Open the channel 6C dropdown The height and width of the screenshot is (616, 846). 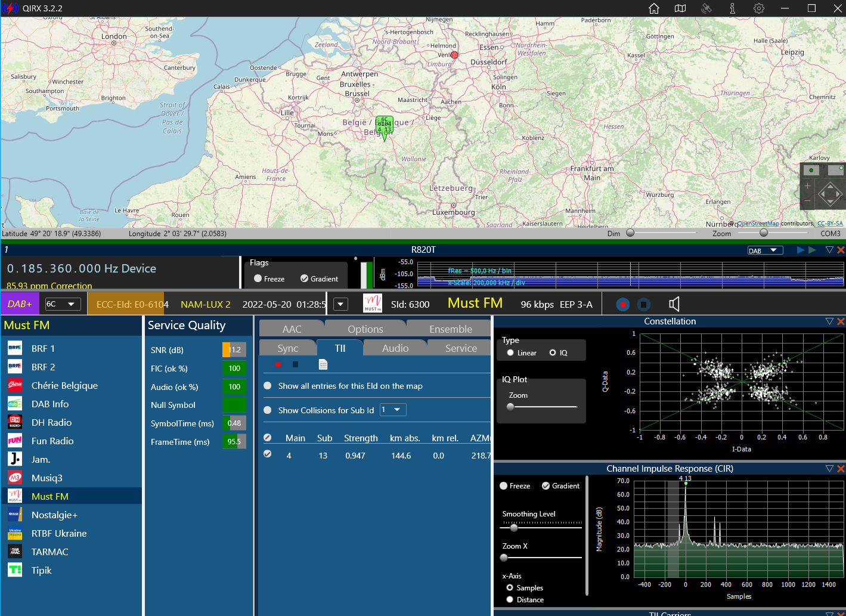63,304
